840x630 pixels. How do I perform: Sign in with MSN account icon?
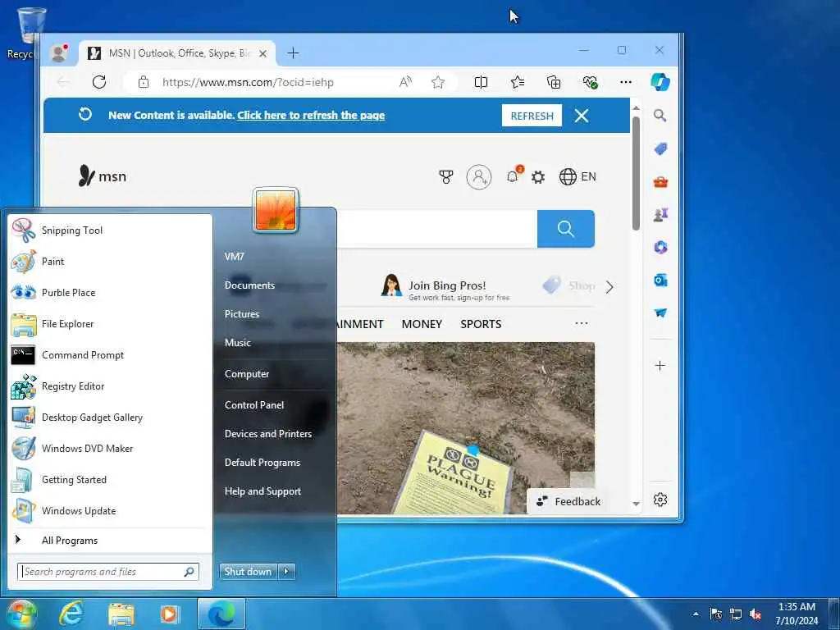[x=479, y=176]
